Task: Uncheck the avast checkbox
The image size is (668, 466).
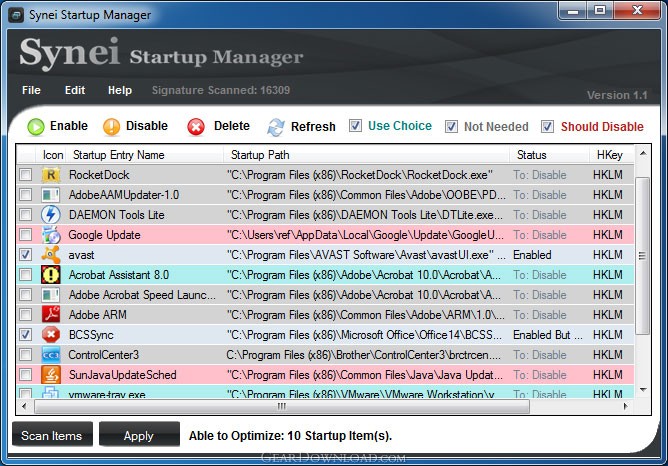Action: [x=26, y=255]
